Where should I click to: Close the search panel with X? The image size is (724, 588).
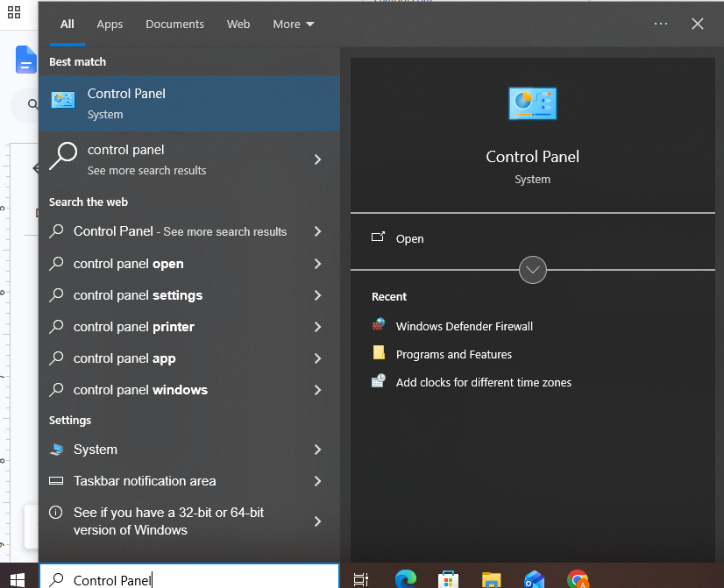click(x=697, y=24)
